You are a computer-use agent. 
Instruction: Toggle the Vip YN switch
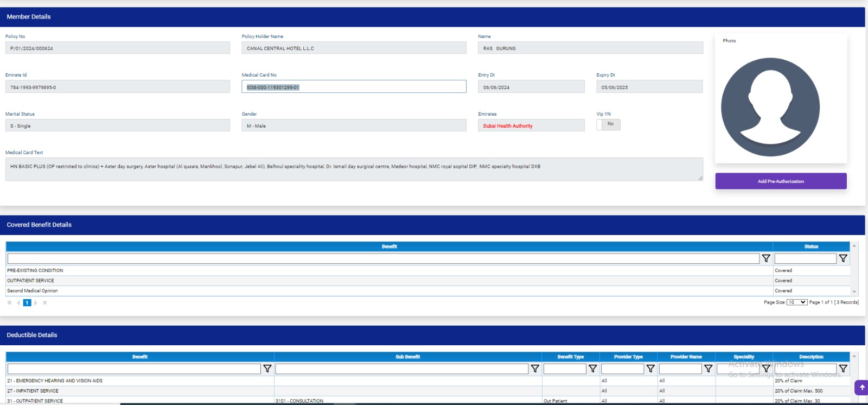coord(608,124)
